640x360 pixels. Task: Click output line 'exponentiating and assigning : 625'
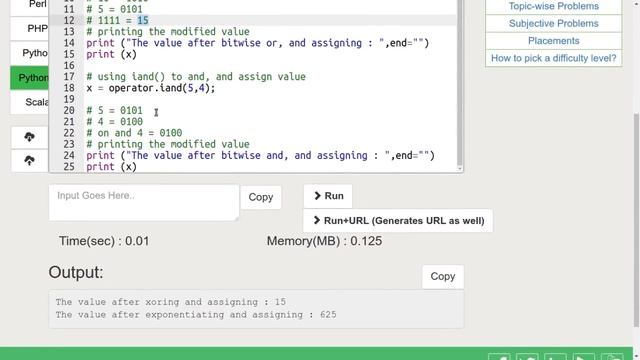click(196, 315)
